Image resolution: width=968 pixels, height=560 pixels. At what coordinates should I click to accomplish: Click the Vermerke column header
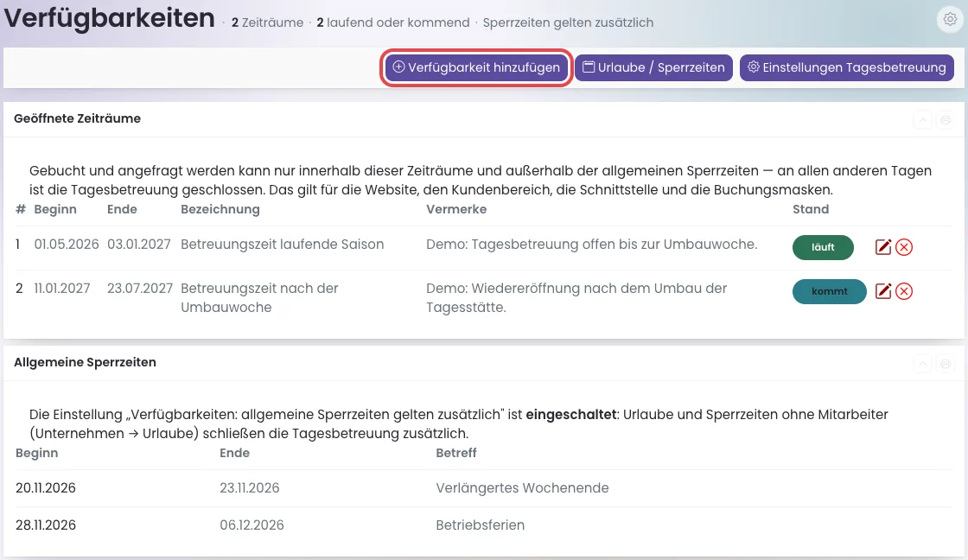[x=456, y=209]
